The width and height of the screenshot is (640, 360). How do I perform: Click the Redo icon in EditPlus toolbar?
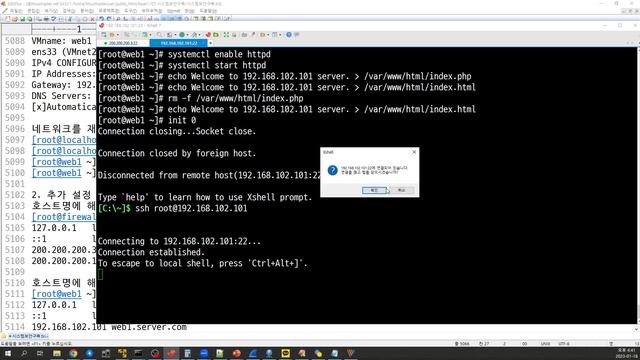click(x=109, y=19)
